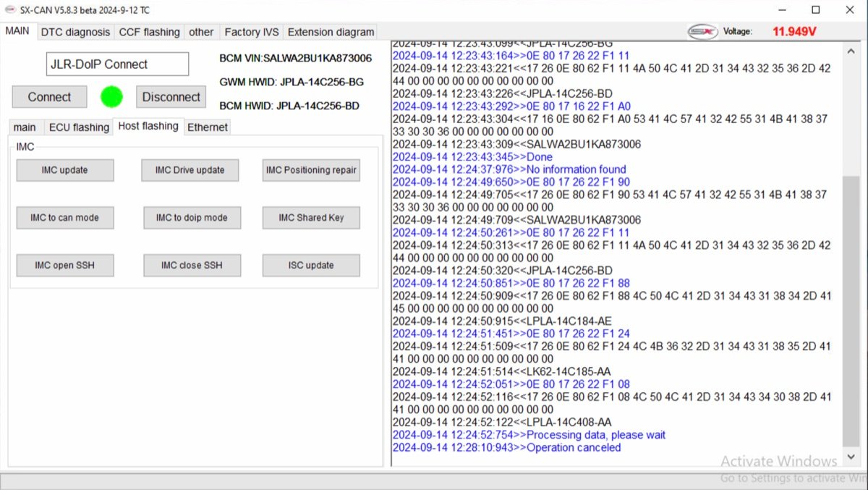Image resolution: width=868 pixels, height=490 pixels.
Task: Open the CCF flashing tab
Action: pyautogui.click(x=150, y=32)
